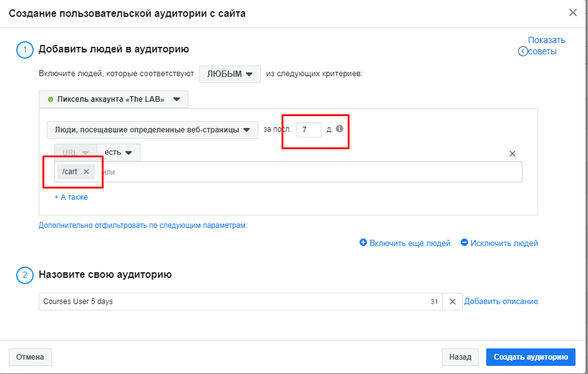The height and width of the screenshot is (374, 588).
Task: Click the + А также link
Action: point(71,197)
